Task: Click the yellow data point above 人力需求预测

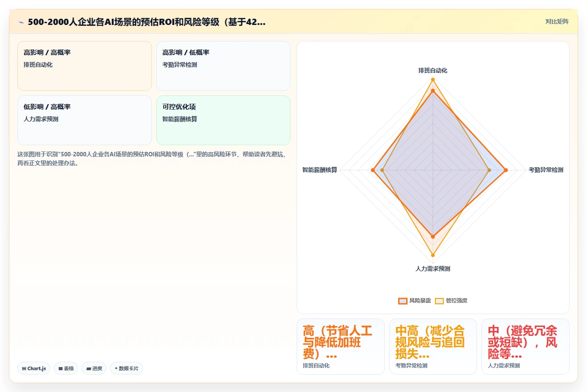Action: pos(432,255)
